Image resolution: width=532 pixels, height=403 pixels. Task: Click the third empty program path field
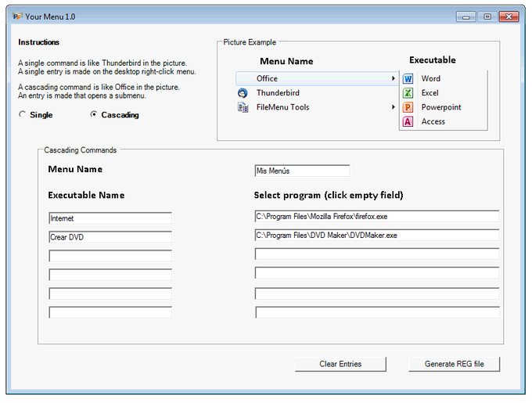[x=377, y=254]
